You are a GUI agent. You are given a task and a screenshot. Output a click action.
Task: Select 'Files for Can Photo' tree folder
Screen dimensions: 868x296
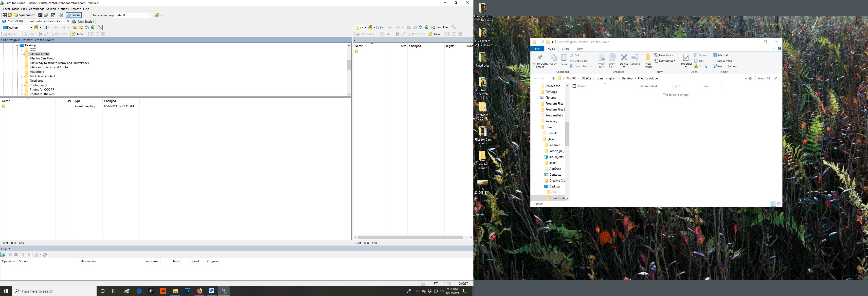point(42,59)
